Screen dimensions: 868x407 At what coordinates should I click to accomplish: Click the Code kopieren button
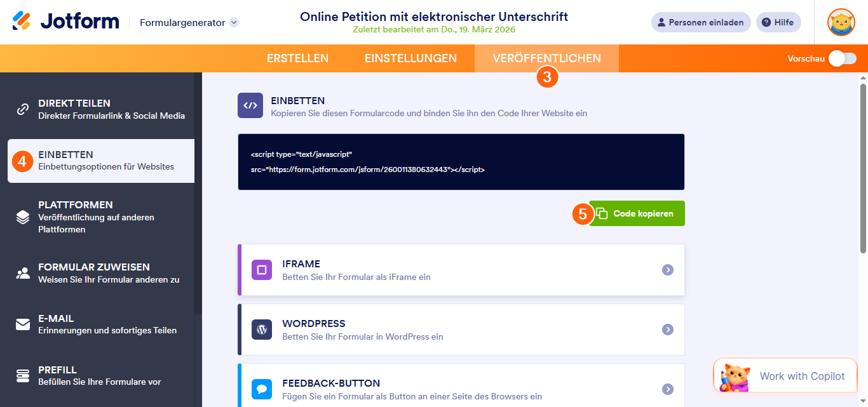(x=637, y=213)
